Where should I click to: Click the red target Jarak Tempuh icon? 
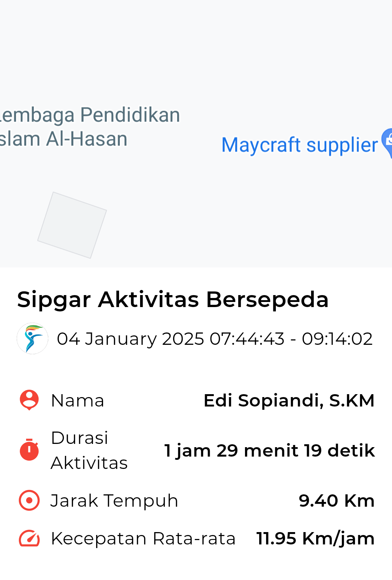click(x=29, y=501)
